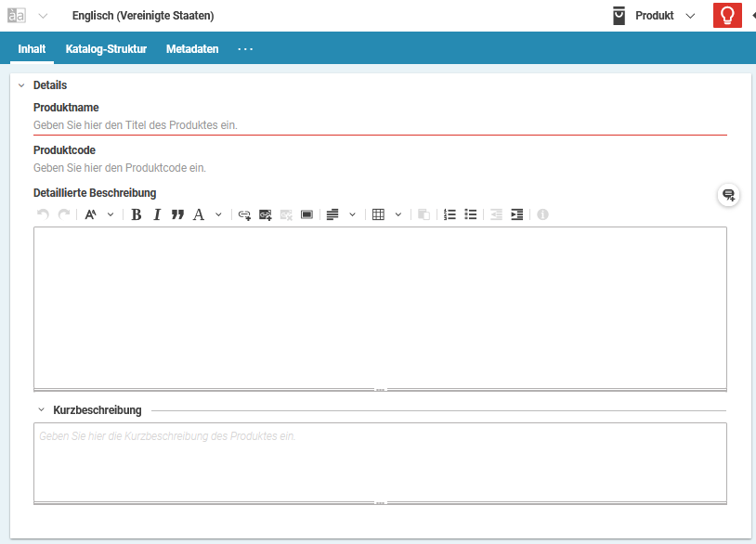756x544 pixels.
Task: Open more tabs ellipsis menu
Action: pyautogui.click(x=245, y=49)
